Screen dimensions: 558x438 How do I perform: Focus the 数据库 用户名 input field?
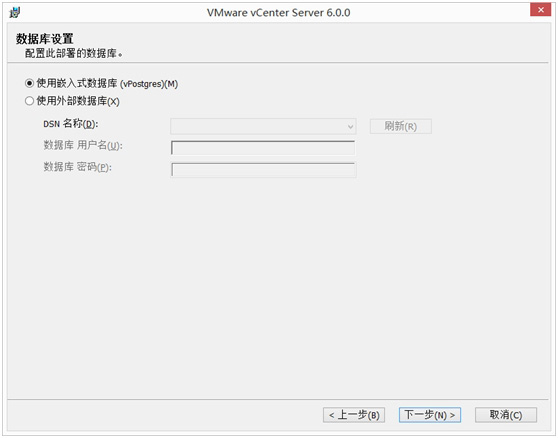(x=263, y=148)
